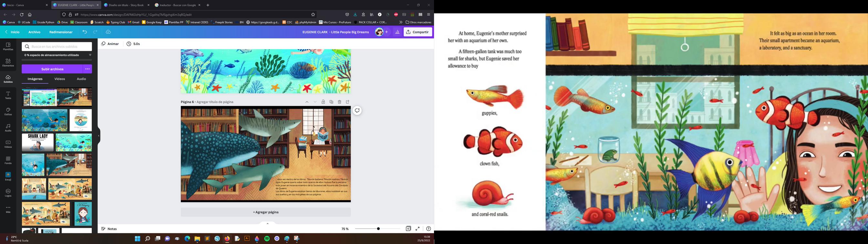Lock Página 6 with the padlock icon
This screenshot has height=244, width=868.
pyautogui.click(x=323, y=102)
